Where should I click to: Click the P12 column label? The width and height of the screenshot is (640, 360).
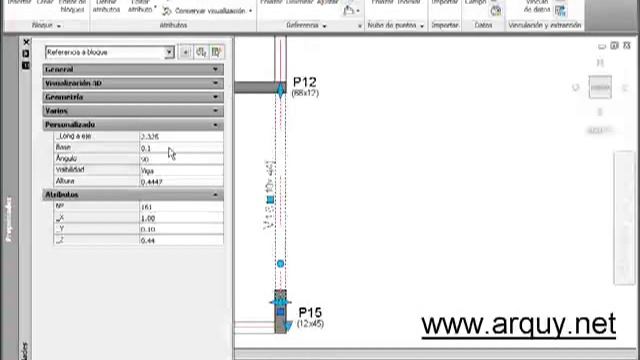click(x=305, y=82)
